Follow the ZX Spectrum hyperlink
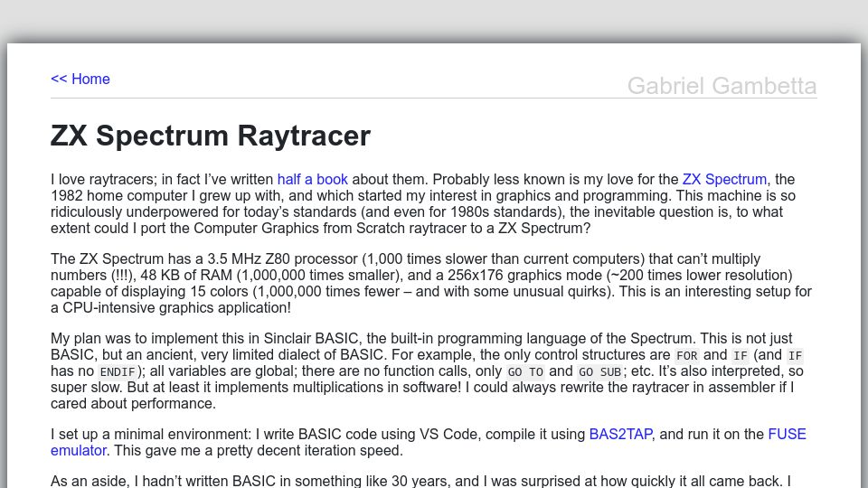 click(x=724, y=179)
